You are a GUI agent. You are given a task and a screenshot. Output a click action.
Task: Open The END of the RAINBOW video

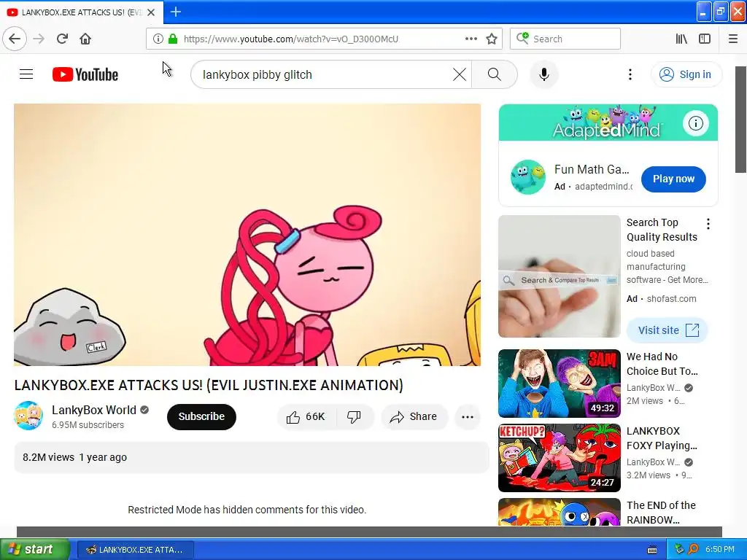pyautogui.click(x=661, y=513)
